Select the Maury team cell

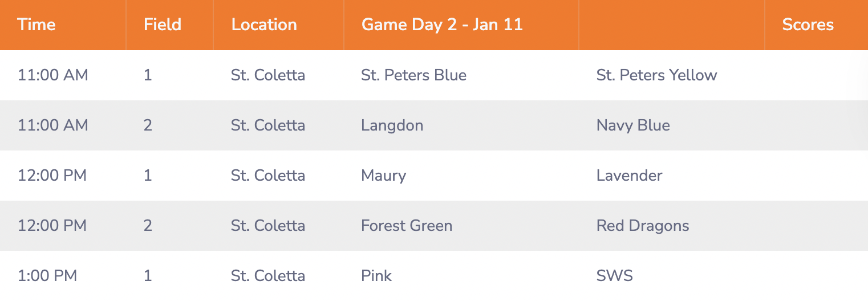(383, 176)
